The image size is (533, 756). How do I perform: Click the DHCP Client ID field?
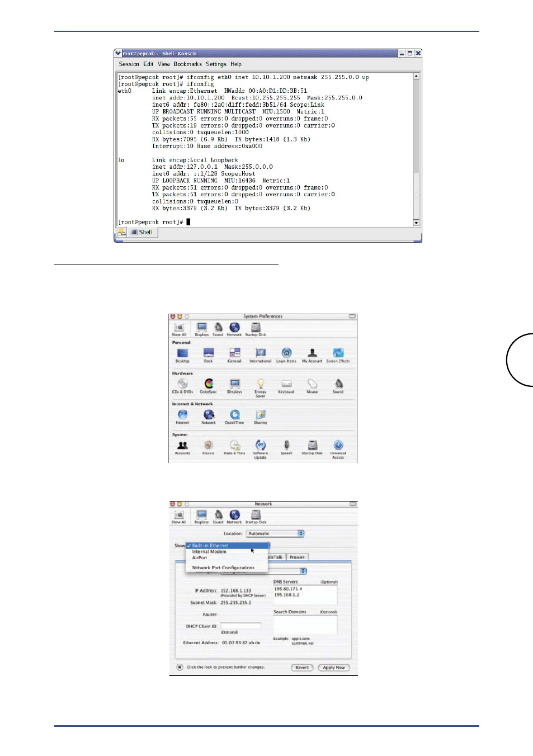pos(240,626)
